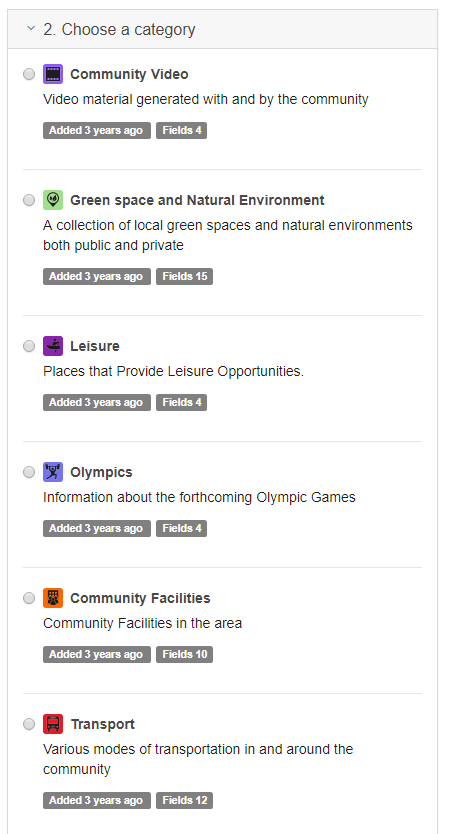Collapse the Choose a category chevron
This screenshot has width=450, height=834.
click(31, 28)
